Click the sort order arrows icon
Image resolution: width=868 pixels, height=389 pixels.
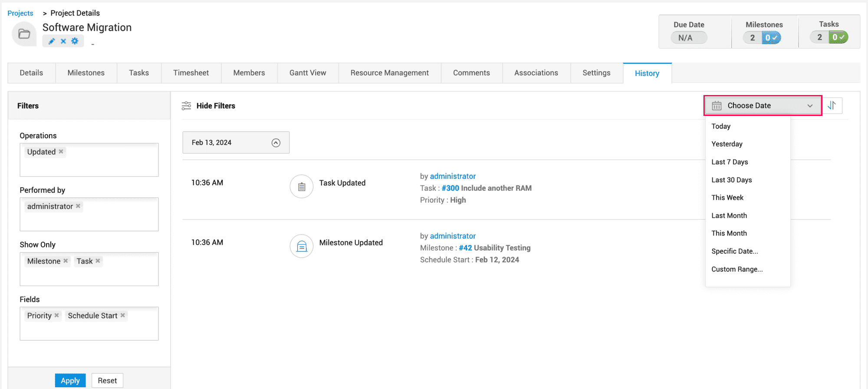[x=832, y=105]
